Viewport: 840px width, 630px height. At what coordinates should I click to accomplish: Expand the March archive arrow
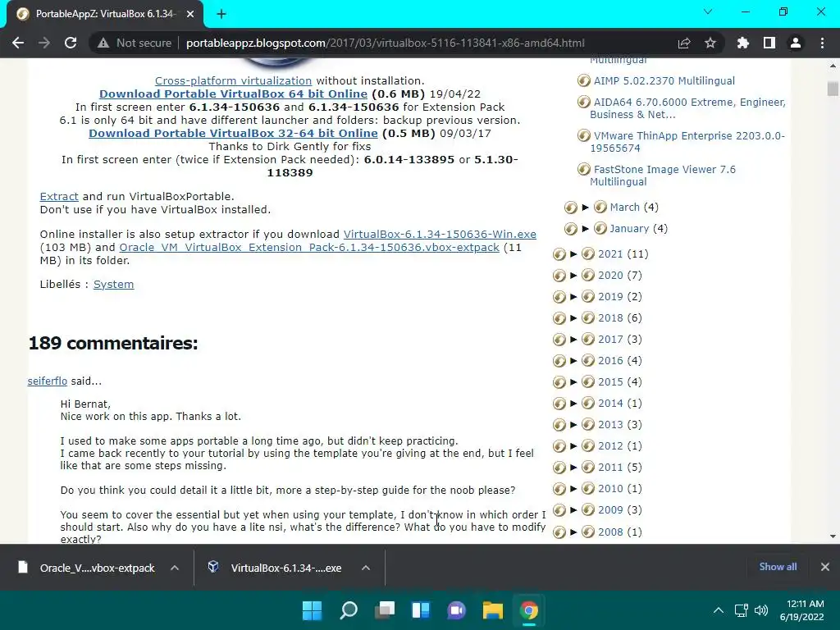[x=586, y=208]
